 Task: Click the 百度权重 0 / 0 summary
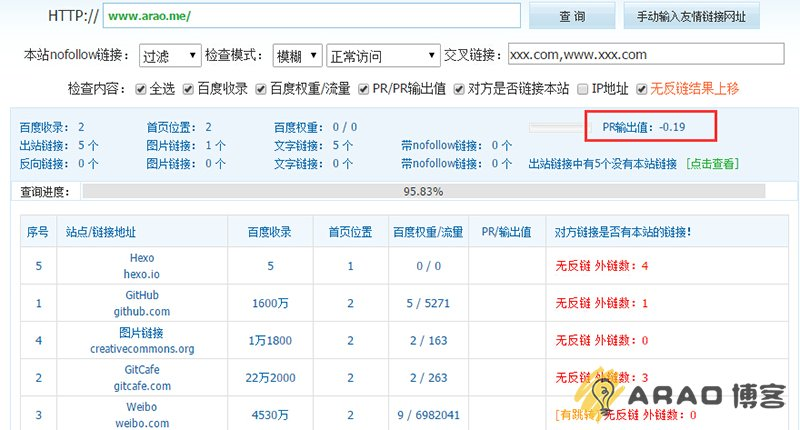coord(315,127)
